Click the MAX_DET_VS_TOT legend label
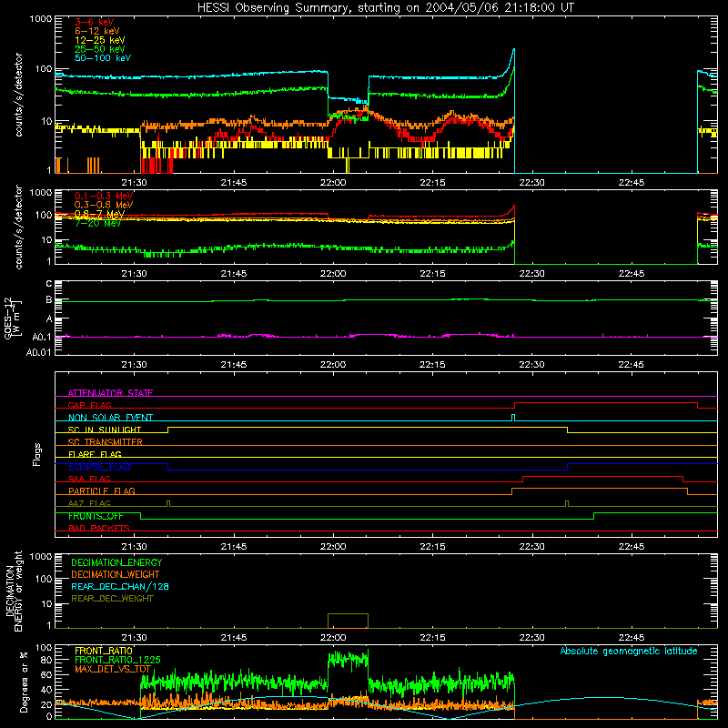The height and width of the screenshot is (728, 728). (x=113, y=669)
